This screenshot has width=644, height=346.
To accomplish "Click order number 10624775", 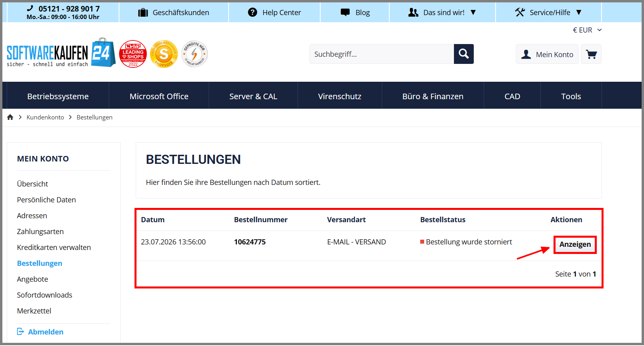I will [x=250, y=242].
